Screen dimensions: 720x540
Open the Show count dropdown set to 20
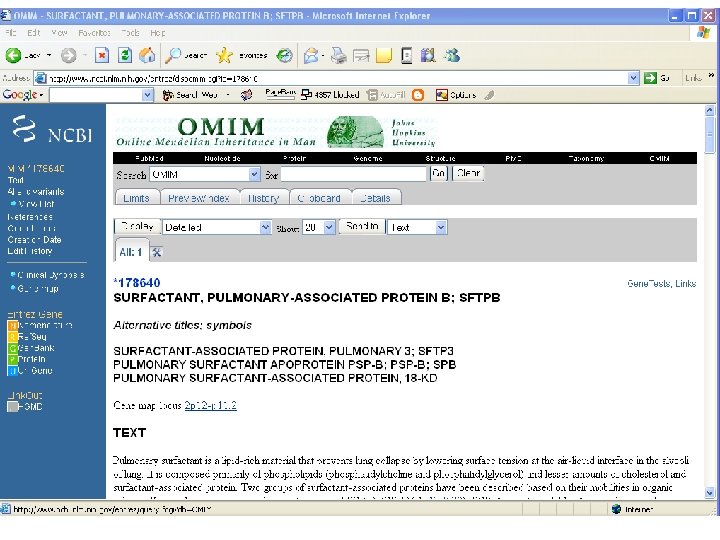click(x=329, y=227)
